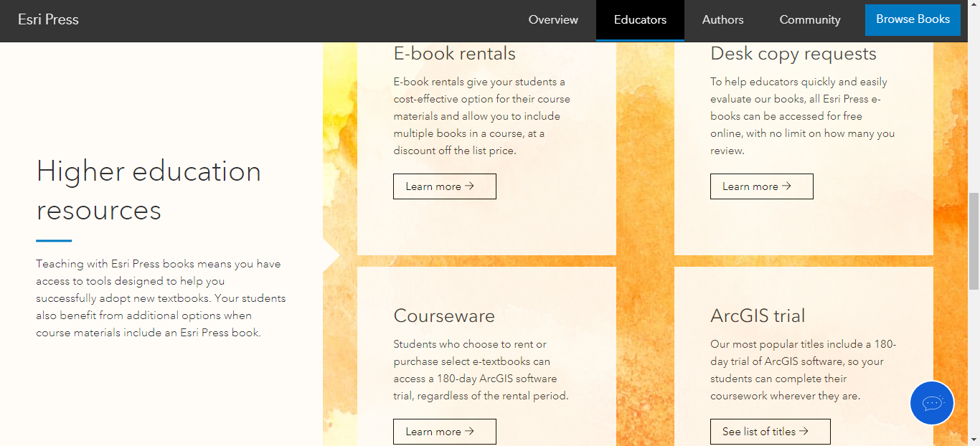Click the ArcGIS trial description paragraph
This screenshot has width=980, height=446.
click(x=804, y=370)
